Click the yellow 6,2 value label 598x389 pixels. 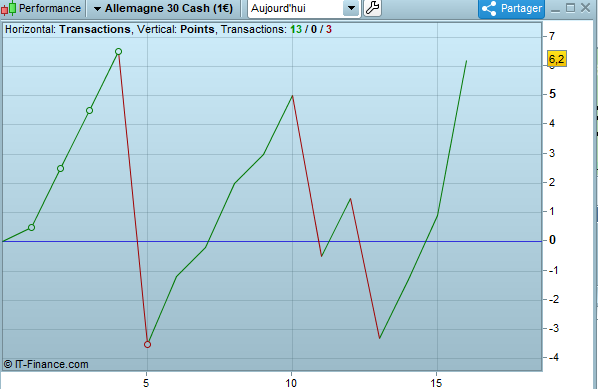point(556,59)
